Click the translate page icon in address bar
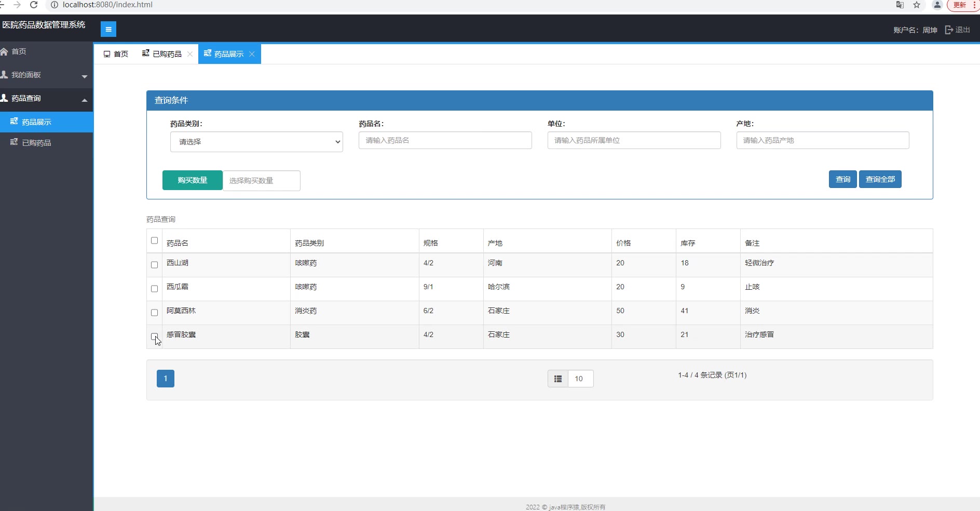The height and width of the screenshot is (511, 980). click(x=900, y=5)
